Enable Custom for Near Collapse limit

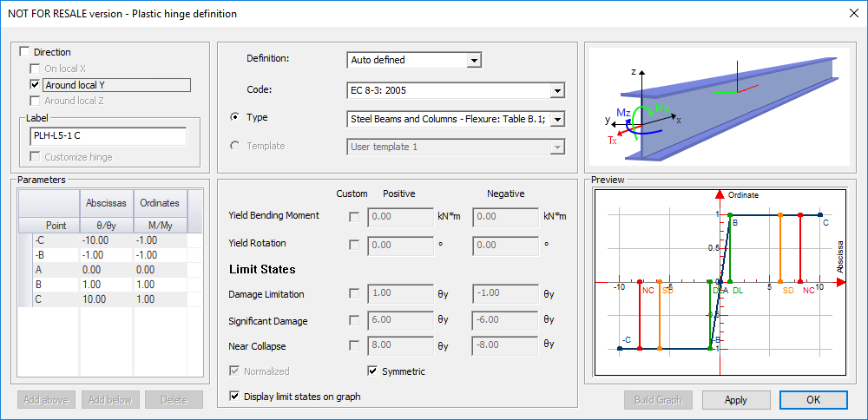pos(353,345)
